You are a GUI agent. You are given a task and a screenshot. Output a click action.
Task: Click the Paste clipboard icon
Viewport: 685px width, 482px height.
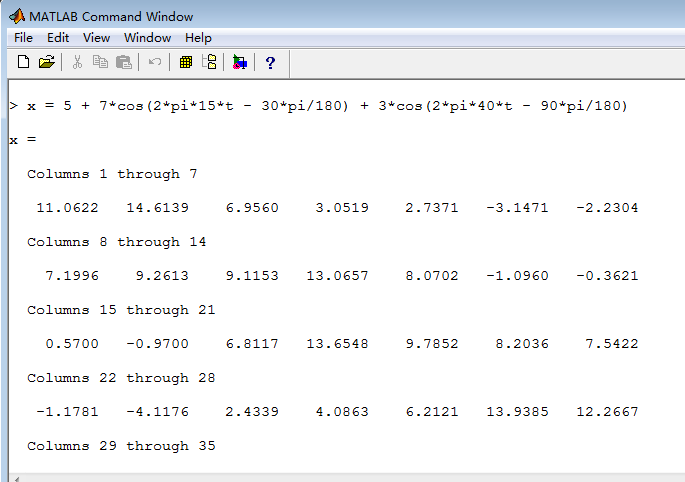pos(124,62)
